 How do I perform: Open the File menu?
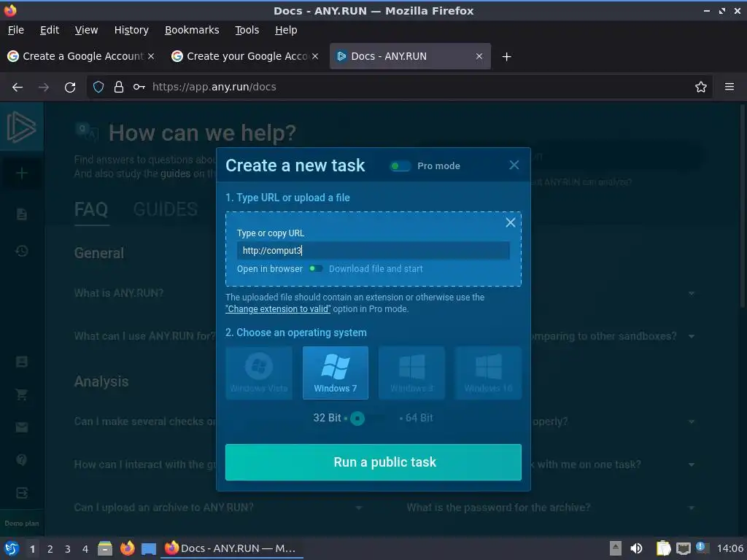click(x=16, y=30)
